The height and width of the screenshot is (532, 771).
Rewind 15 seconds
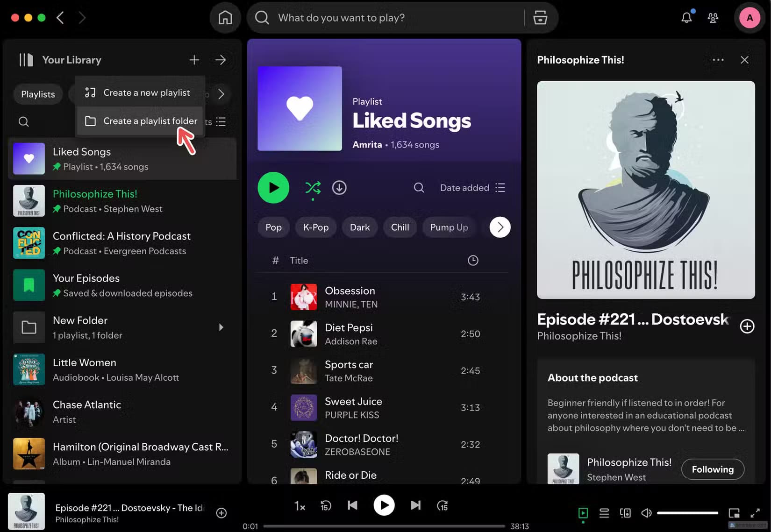coord(326,505)
